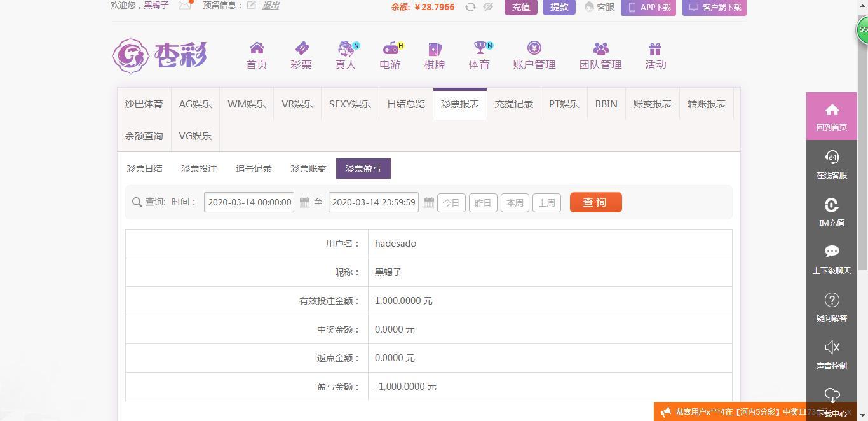This screenshot has width=868, height=421.
Task: Click the home icon labeled 首页
Action: [x=257, y=48]
